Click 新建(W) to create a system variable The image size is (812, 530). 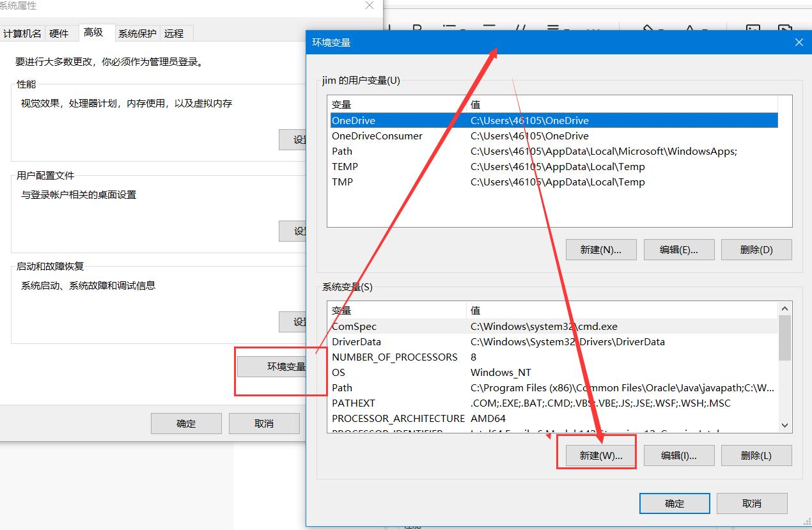tap(596, 455)
